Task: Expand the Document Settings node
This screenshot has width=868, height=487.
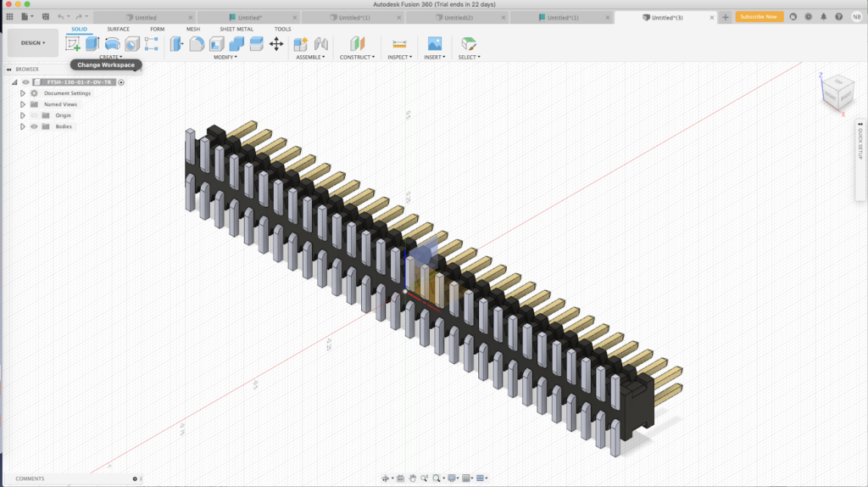Action: (23, 93)
